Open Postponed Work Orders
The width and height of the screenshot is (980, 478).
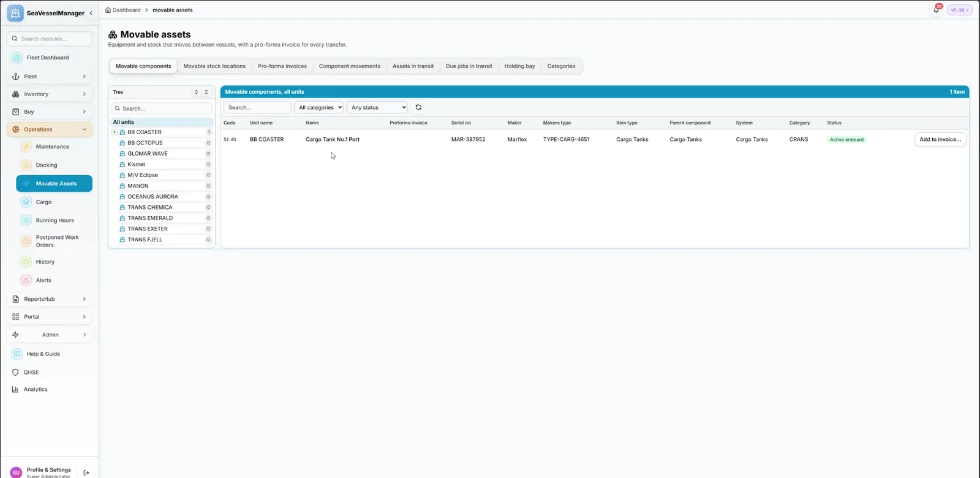54,241
